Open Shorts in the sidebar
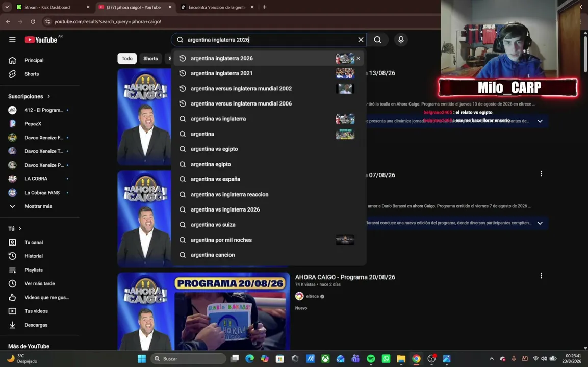The height and width of the screenshot is (367, 588). [x=40, y=74]
